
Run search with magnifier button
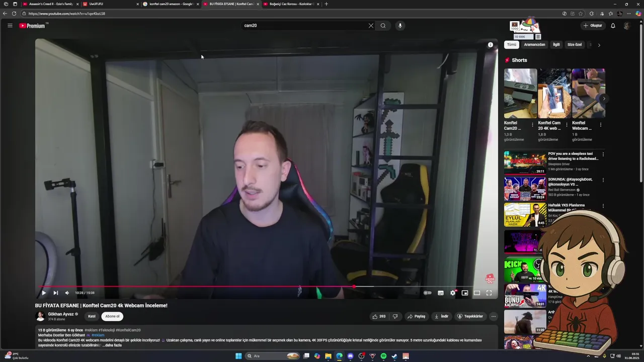coord(383,26)
